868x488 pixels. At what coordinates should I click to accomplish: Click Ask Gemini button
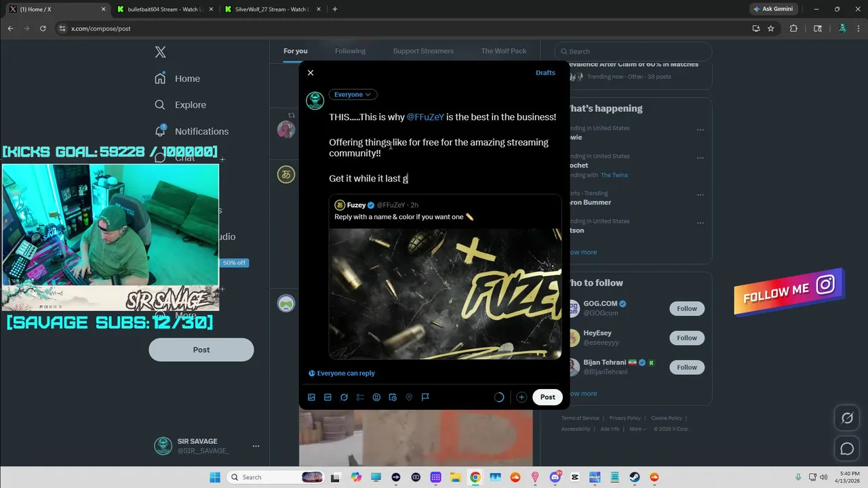(x=773, y=9)
